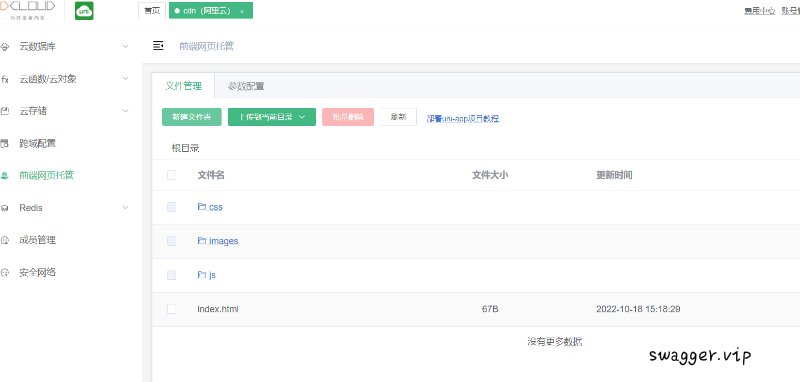Screen dimensions: 800x382
Task: Open 前端网页托管 in the sidebar
Action: click(x=46, y=175)
